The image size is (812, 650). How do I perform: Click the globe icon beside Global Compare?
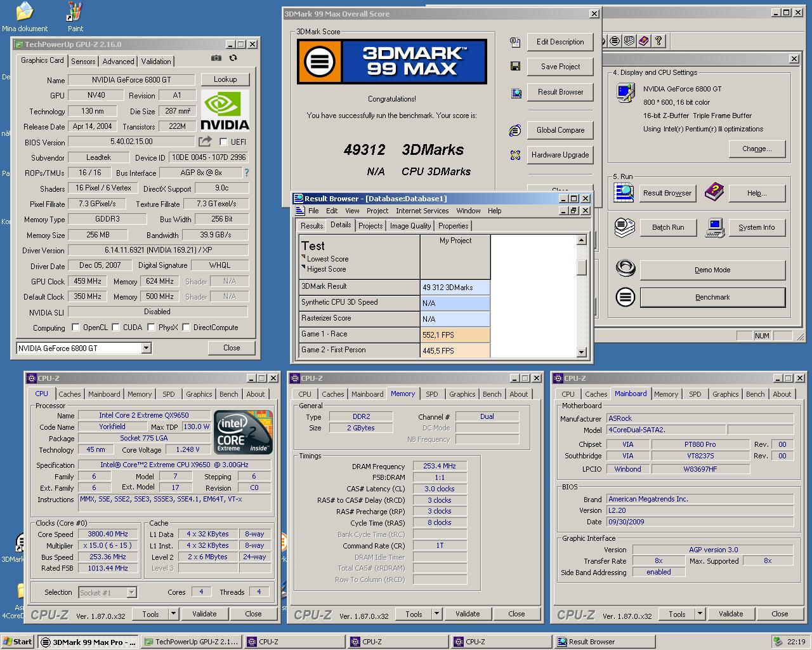(x=515, y=130)
